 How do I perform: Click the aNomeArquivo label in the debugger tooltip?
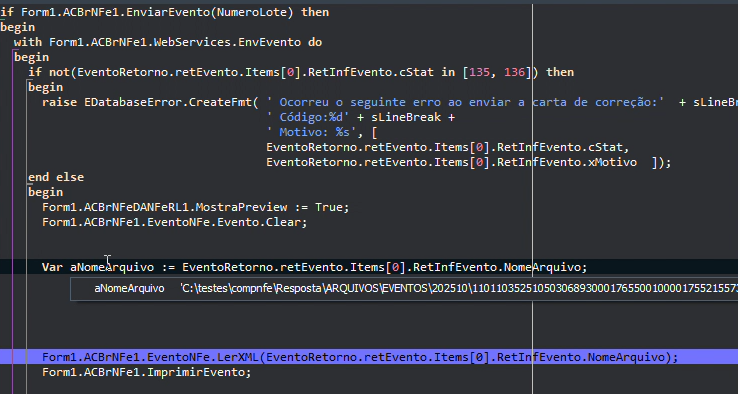click(x=129, y=288)
